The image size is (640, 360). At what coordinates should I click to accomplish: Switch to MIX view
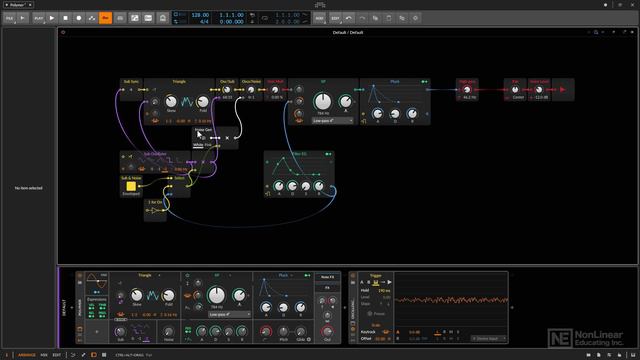(x=44, y=355)
